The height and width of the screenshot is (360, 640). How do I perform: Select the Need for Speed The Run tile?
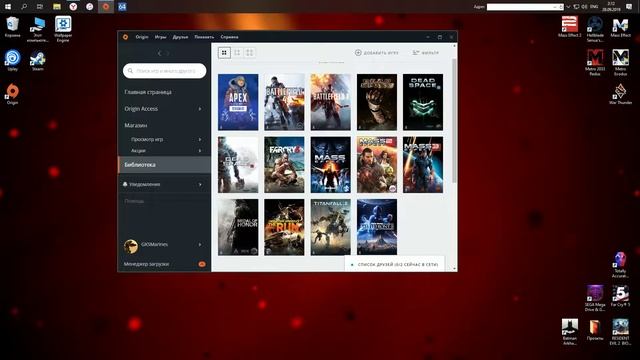point(284,227)
